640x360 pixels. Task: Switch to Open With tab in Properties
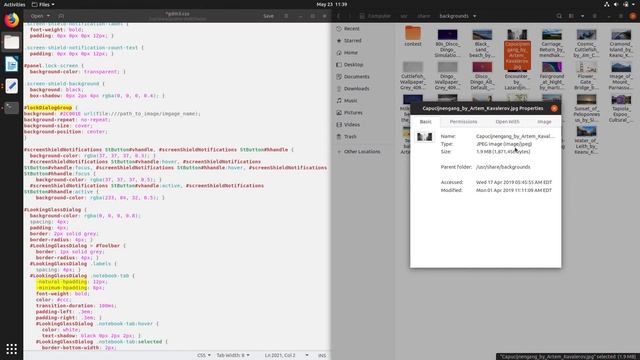click(507, 122)
